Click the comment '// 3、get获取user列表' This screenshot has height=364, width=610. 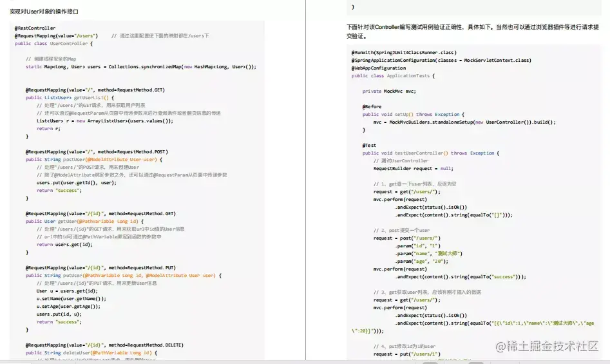pyautogui.click(x=427, y=292)
